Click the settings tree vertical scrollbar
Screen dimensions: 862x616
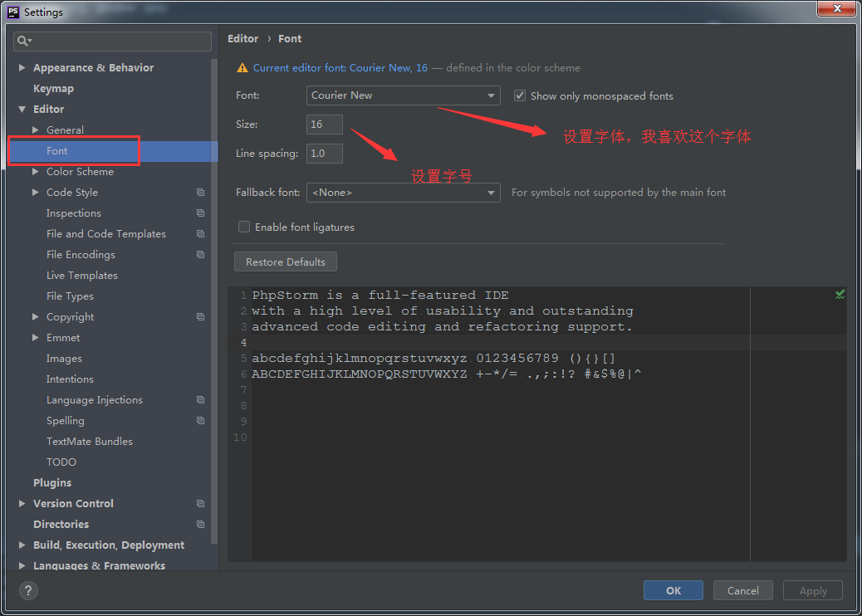214,301
